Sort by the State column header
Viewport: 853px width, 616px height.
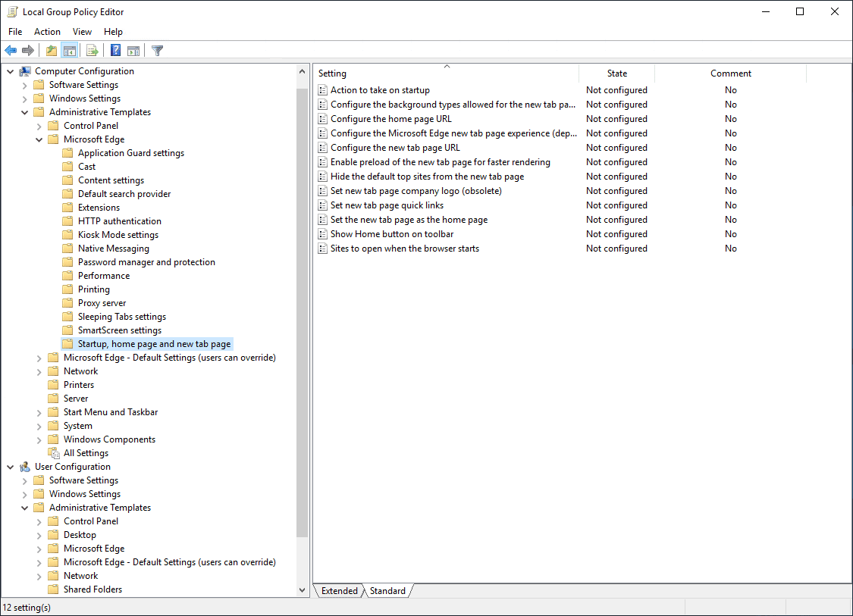click(617, 73)
